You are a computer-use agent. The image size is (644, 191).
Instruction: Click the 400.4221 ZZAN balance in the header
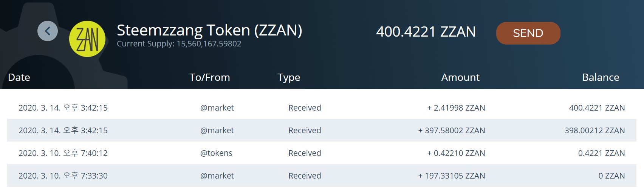point(426,32)
